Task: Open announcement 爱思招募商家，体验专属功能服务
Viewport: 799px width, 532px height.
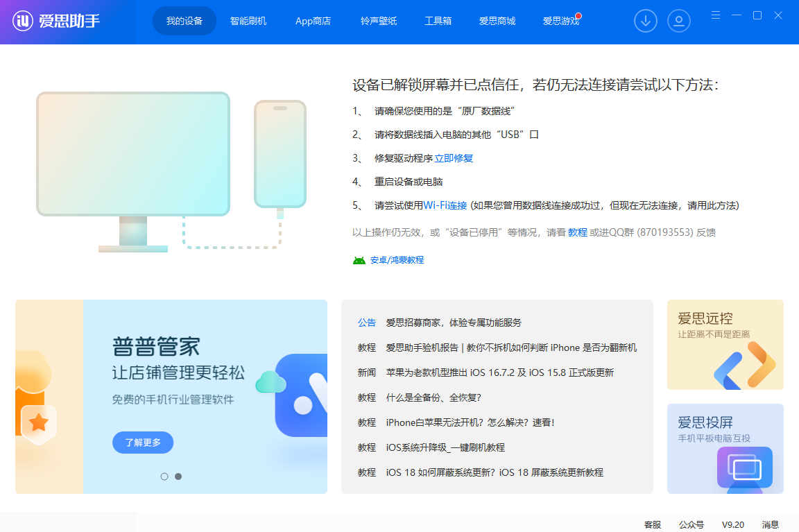Action: pyautogui.click(x=454, y=323)
